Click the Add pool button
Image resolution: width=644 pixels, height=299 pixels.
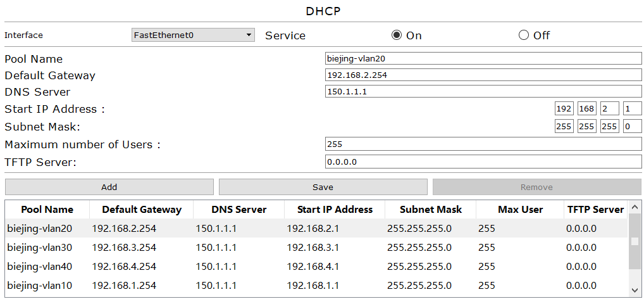pyautogui.click(x=109, y=187)
